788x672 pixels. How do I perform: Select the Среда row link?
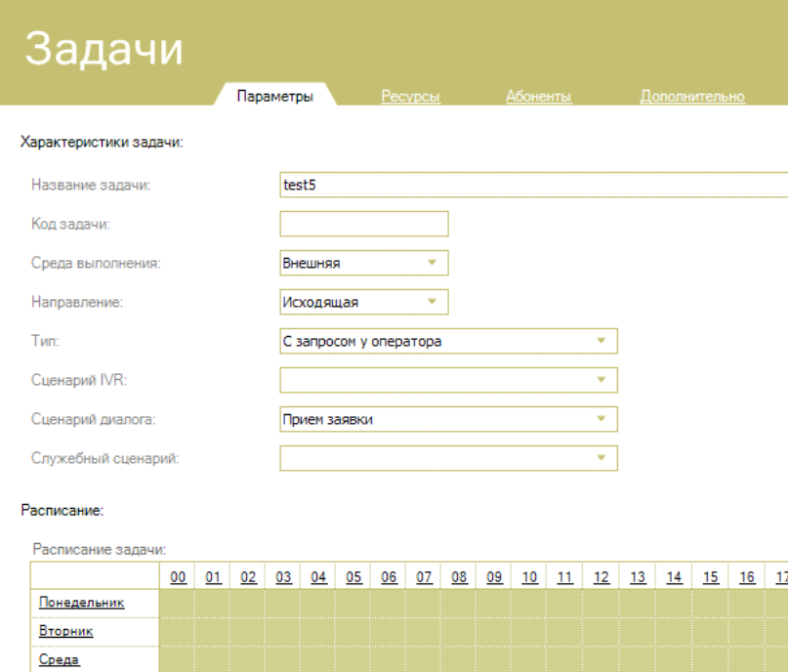(60, 660)
